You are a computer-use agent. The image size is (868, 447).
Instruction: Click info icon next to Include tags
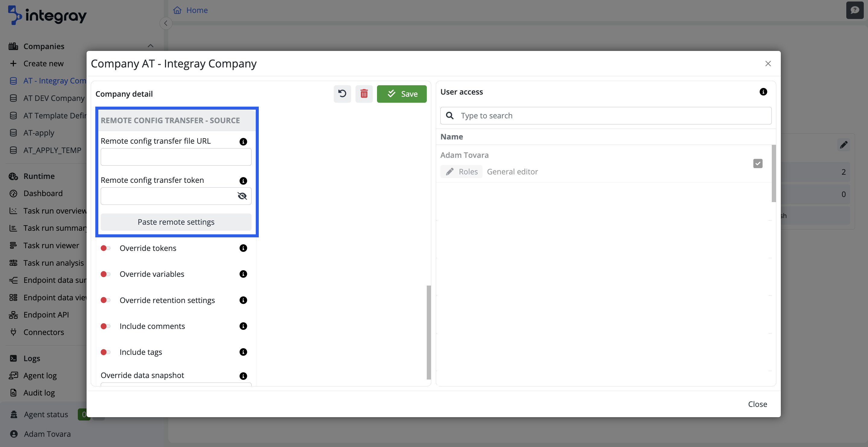point(243,352)
